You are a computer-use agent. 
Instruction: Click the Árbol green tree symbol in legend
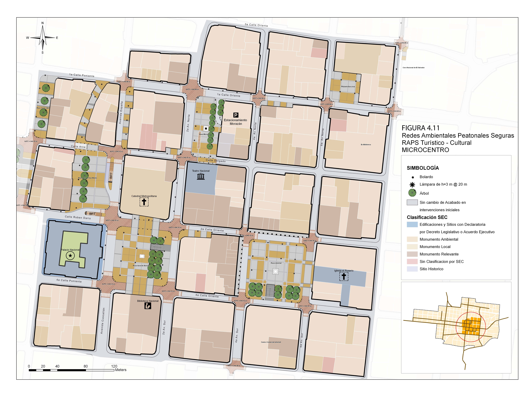click(x=412, y=193)
